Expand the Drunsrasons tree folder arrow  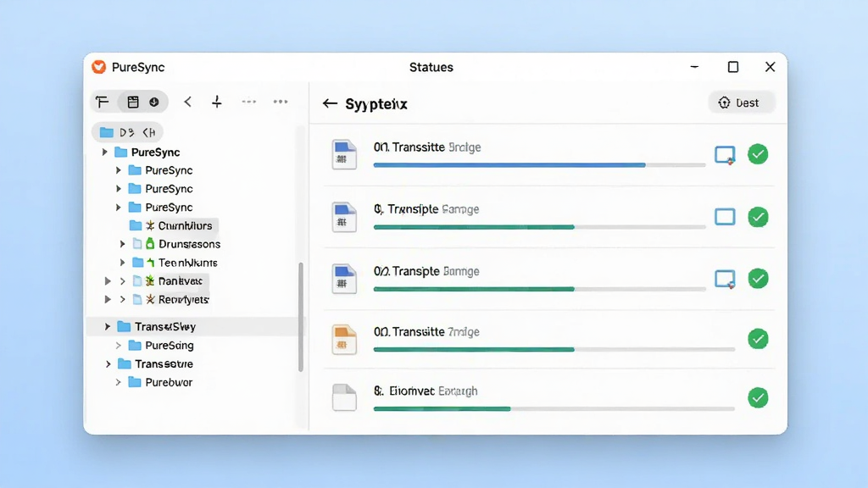(x=123, y=244)
